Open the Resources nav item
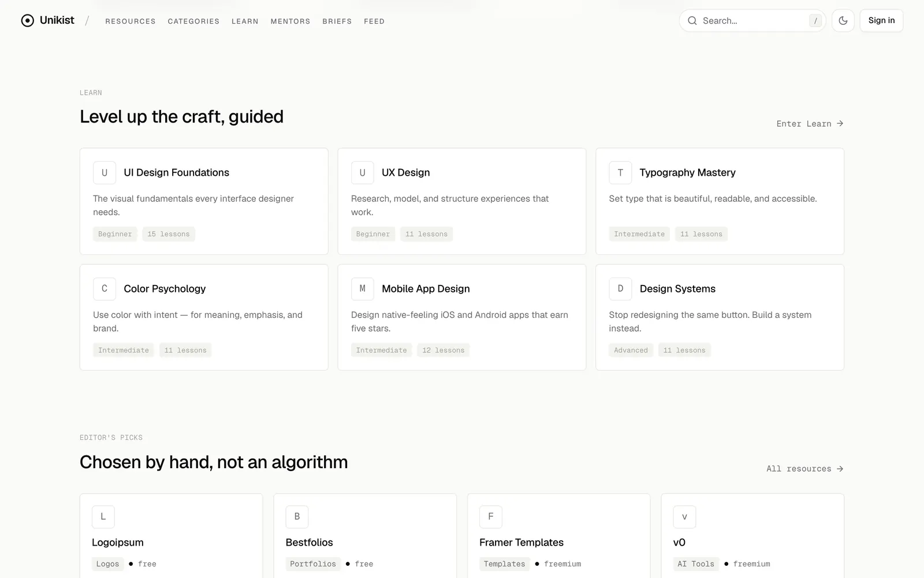Screen dimensions: 924x578 pyautogui.click(x=131, y=21)
